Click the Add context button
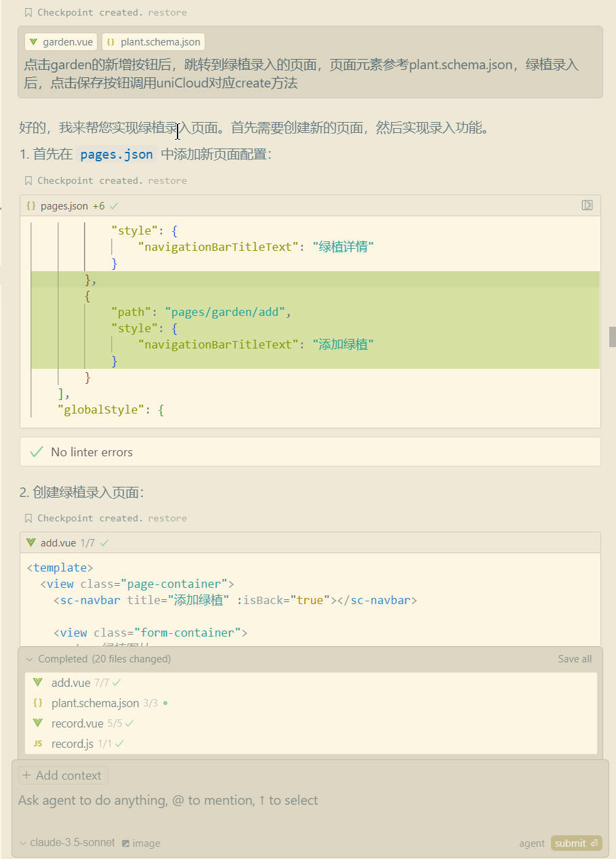This screenshot has height=859, width=616. point(62,775)
